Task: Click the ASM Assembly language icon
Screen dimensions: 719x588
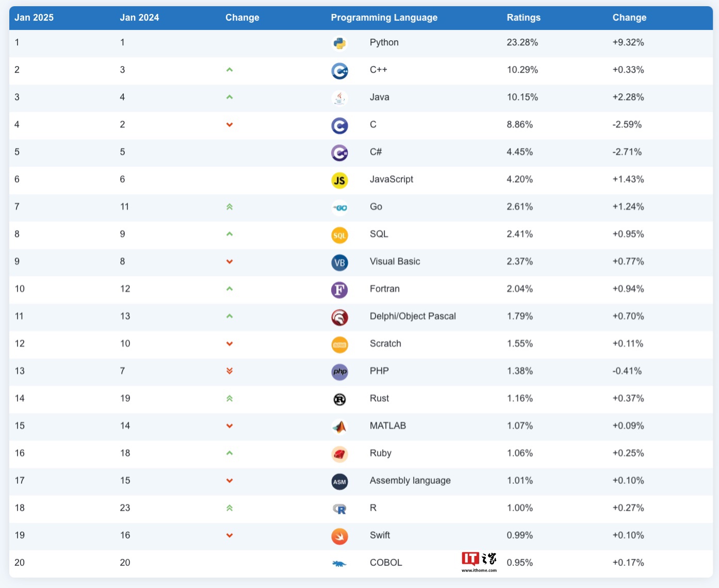Action: click(x=339, y=482)
